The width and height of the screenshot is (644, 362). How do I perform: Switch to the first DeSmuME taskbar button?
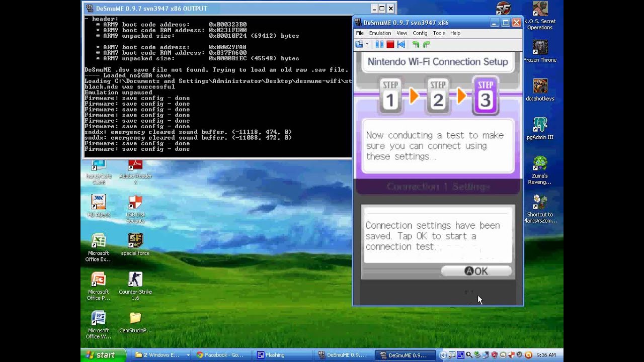(344, 355)
